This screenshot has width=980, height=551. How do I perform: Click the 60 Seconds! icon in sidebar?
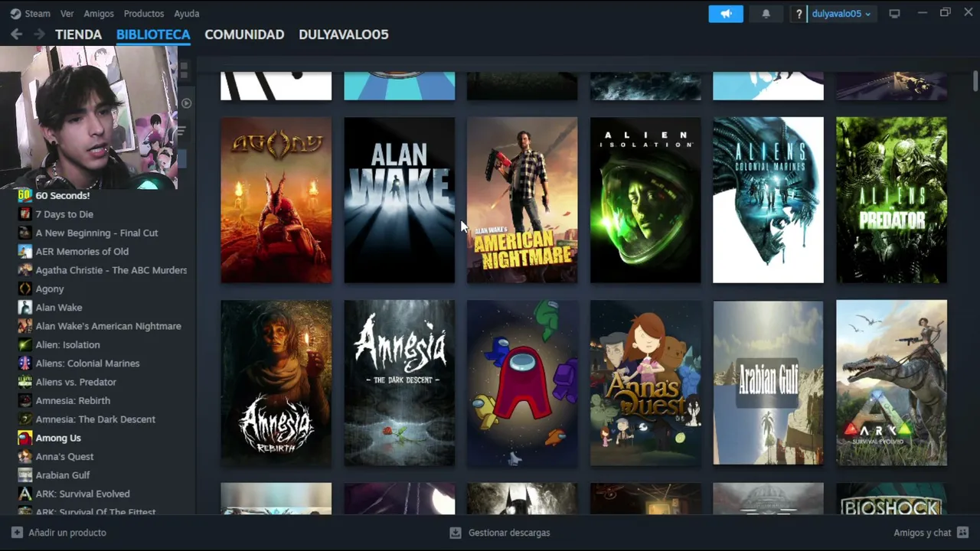(25, 196)
